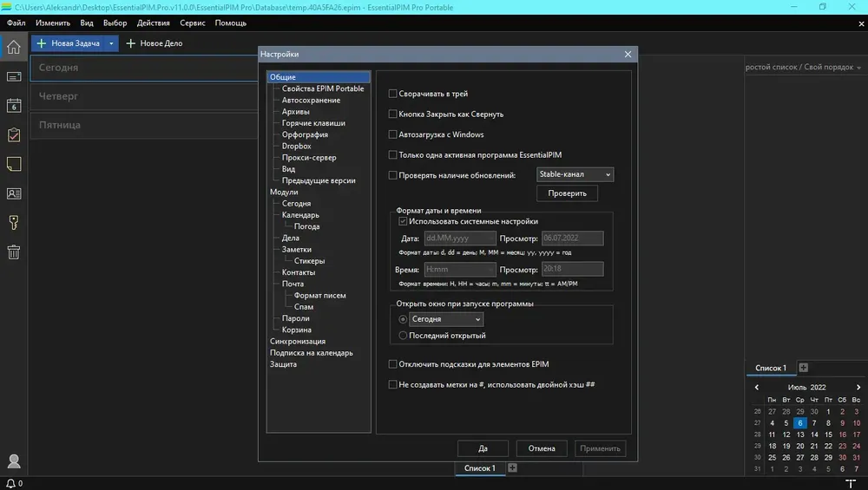
Task: Select Горячие клавиши in settings tree
Action: [313, 123]
